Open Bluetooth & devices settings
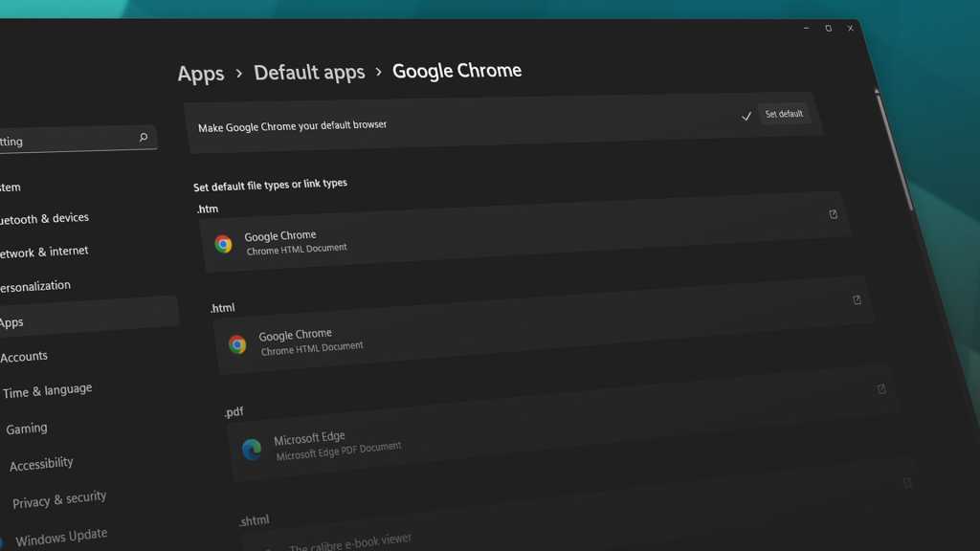Viewport: 980px width, 551px height. (44, 218)
